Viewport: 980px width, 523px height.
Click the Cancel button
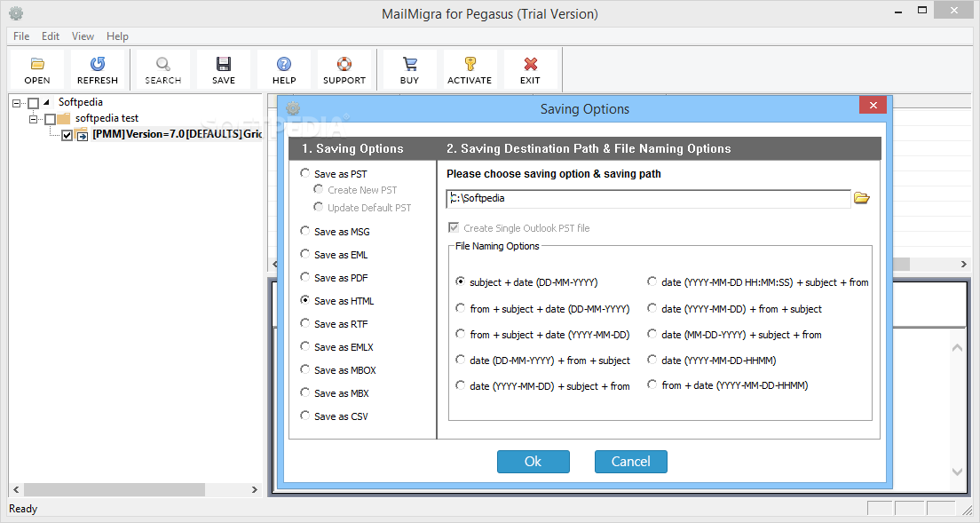(630, 462)
